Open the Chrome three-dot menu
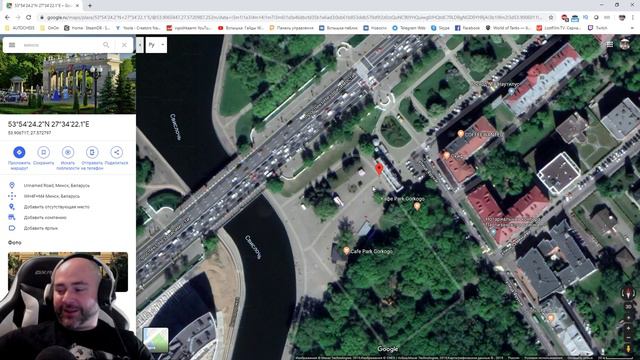640x360 pixels. (633, 18)
